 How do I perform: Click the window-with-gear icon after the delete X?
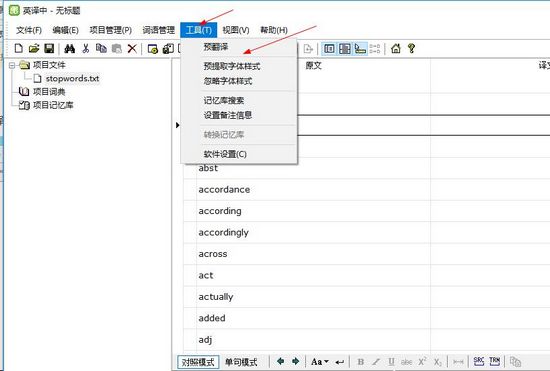(x=153, y=48)
